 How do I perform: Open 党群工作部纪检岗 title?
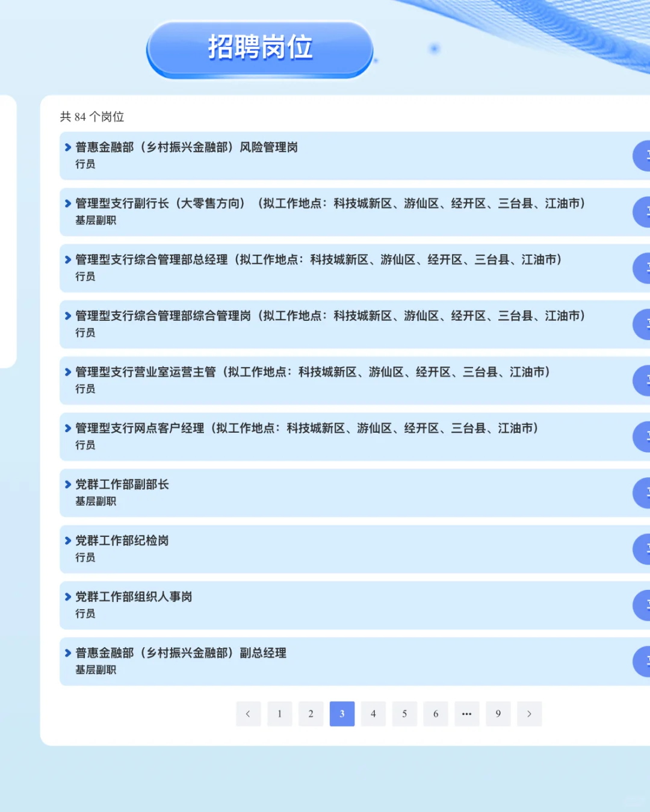click(122, 541)
